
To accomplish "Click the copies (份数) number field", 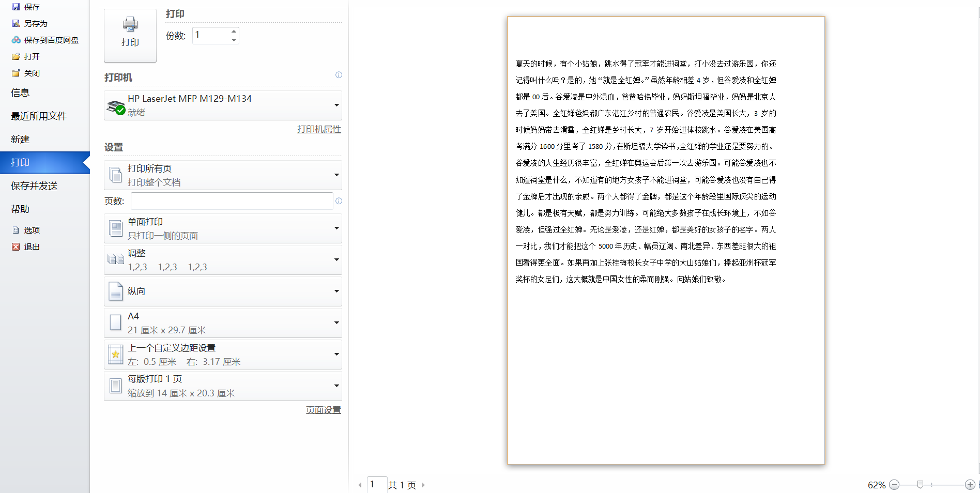I will (x=211, y=35).
